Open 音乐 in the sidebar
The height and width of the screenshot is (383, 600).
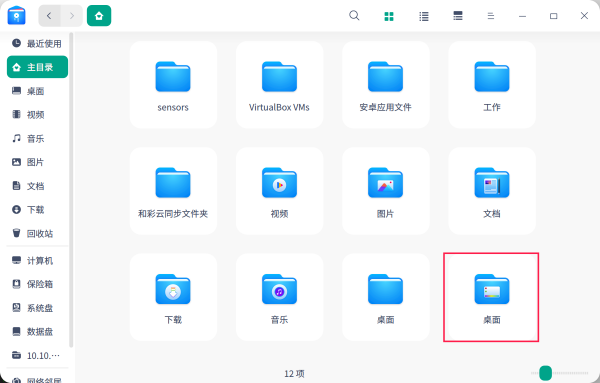(x=37, y=138)
